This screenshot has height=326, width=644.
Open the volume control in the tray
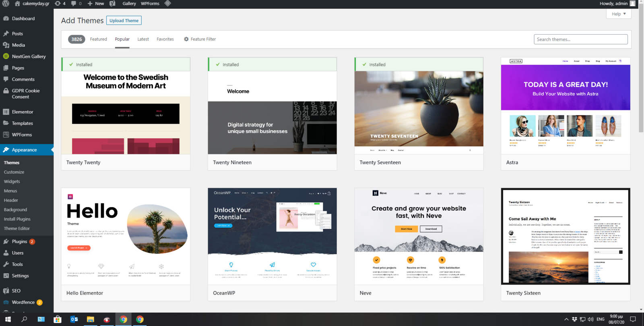pyautogui.click(x=590, y=319)
